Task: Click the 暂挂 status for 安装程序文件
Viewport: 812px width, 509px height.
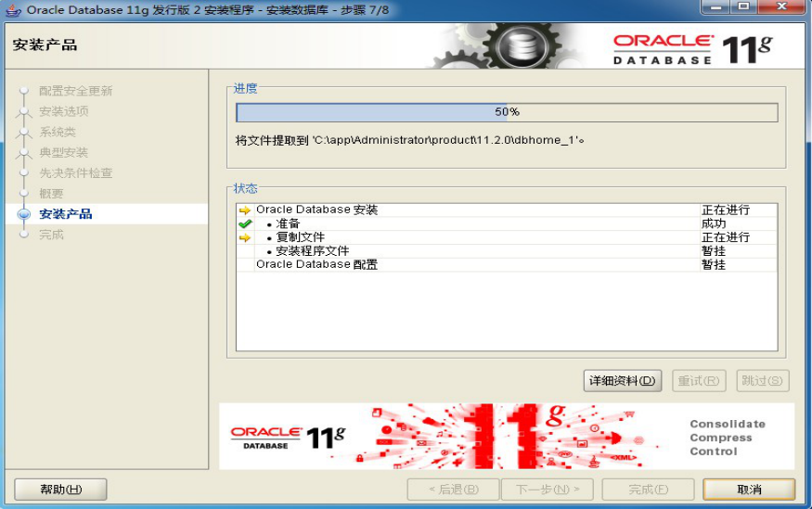Action: coord(714,251)
